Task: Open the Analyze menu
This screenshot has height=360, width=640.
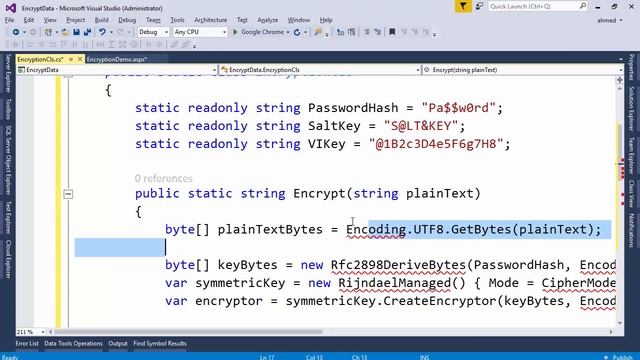Action: [x=267, y=20]
